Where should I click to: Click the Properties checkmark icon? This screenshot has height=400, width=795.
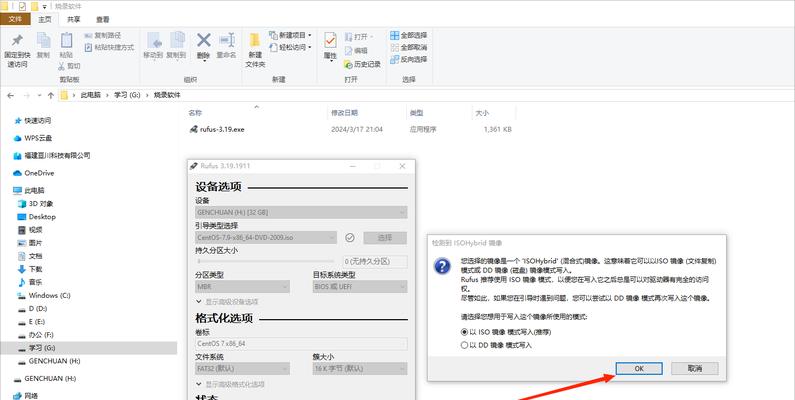[330, 41]
